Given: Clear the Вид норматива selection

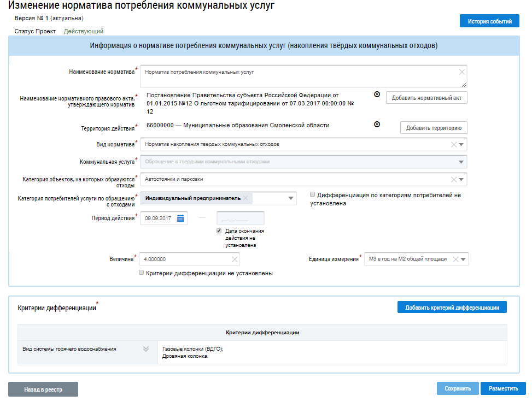Looking at the screenshot, I should coord(453,145).
